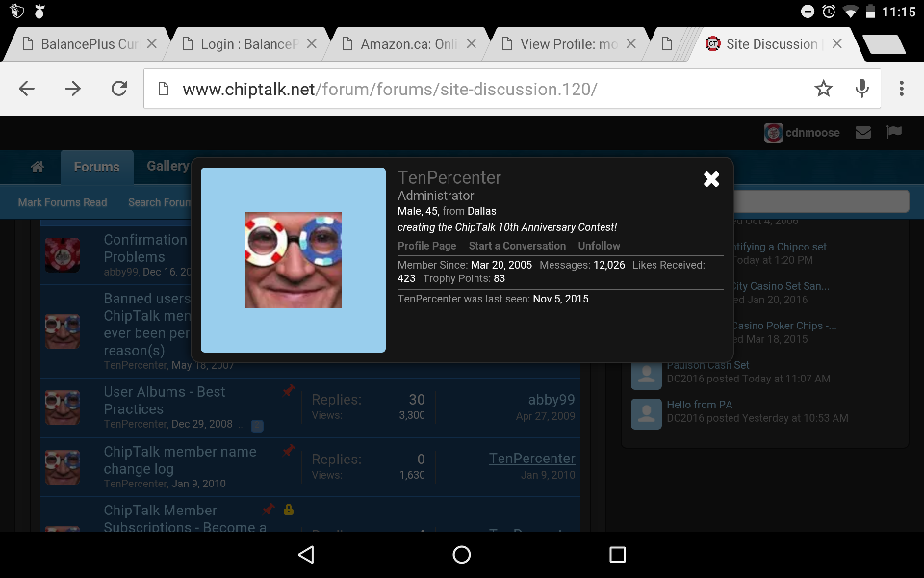The width and height of the screenshot is (924, 578).
Task: Click avatar beside member name change log
Action: tap(63, 467)
